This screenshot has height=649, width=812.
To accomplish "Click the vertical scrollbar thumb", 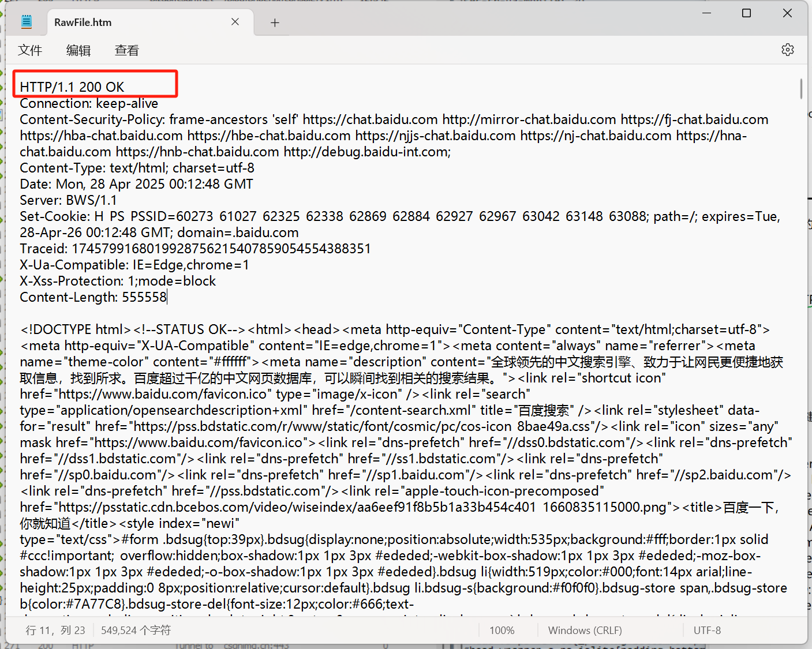I will [801, 88].
